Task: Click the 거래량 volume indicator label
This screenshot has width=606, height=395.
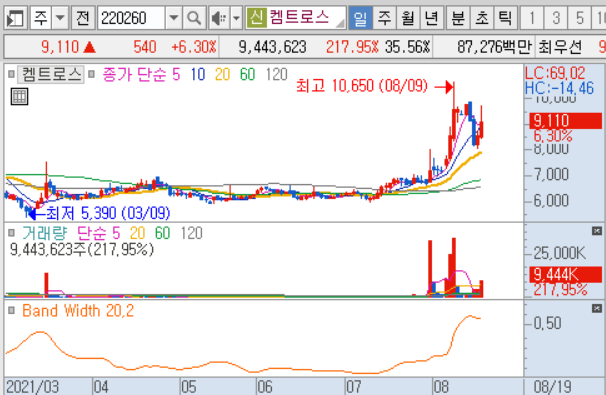Action: tap(45, 233)
